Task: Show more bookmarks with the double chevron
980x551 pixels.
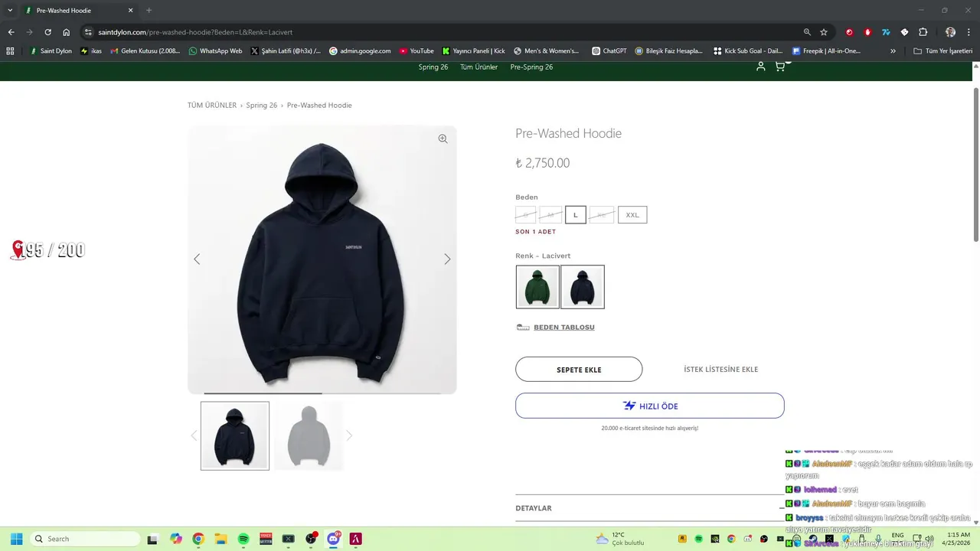Action: tap(893, 51)
